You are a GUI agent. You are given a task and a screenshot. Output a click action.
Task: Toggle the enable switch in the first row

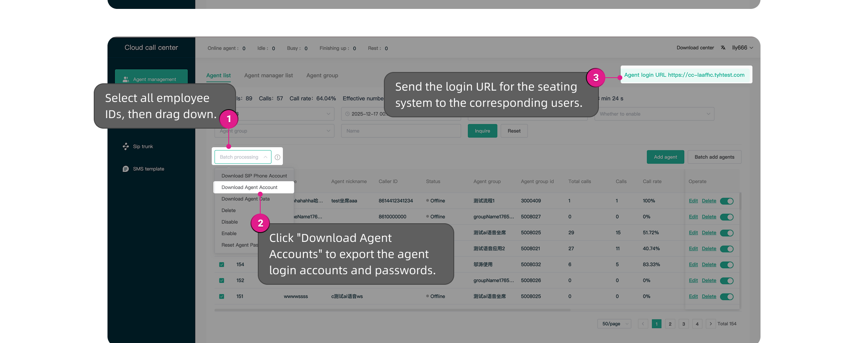tap(727, 201)
